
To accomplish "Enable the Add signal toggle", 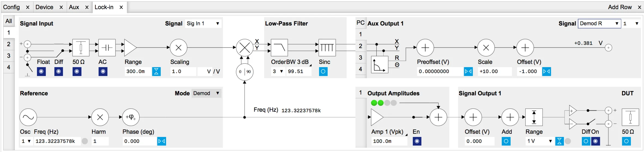I will point(506,141).
